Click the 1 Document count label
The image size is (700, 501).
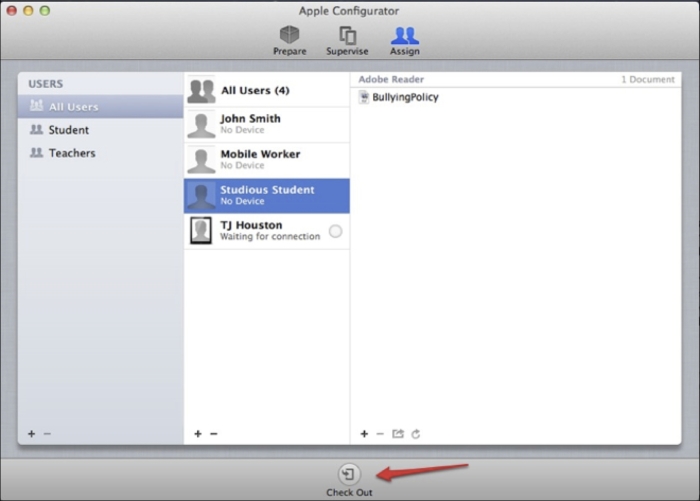[648, 79]
